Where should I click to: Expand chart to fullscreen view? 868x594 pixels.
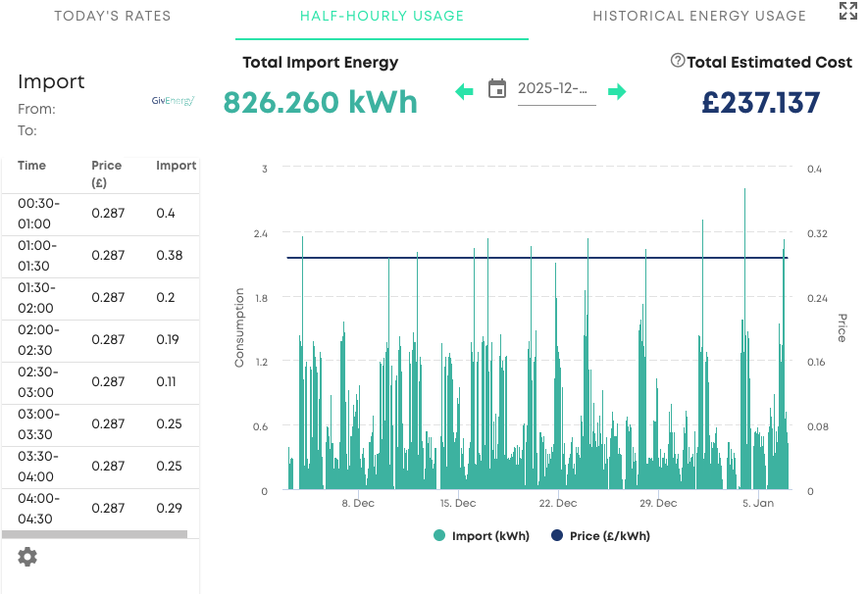coord(848,11)
